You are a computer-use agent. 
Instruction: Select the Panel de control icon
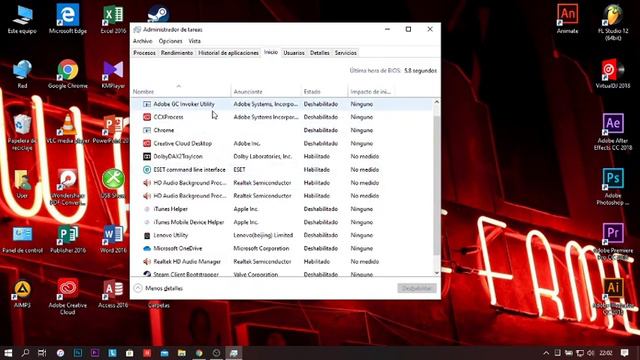22,240
